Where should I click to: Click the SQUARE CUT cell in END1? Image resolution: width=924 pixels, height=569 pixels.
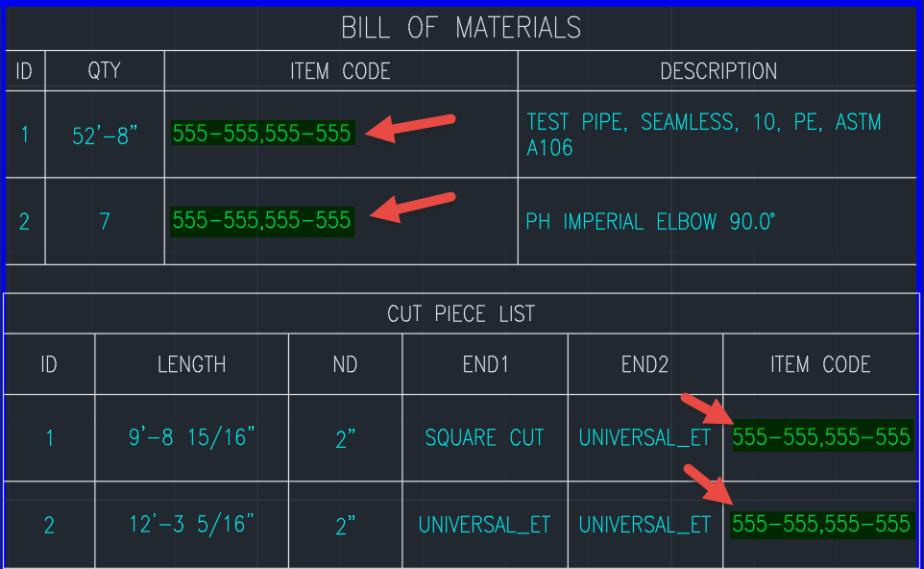point(484,437)
